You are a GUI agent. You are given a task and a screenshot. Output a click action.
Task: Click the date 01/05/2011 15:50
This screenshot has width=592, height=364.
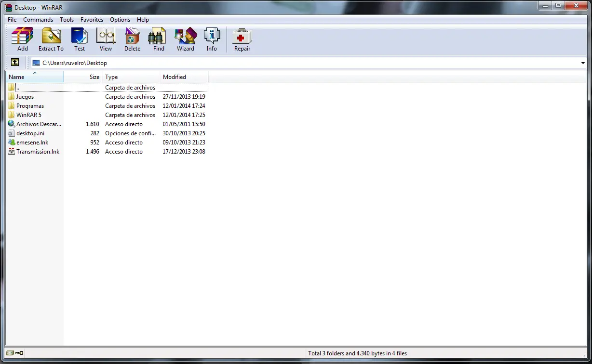[184, 124]
